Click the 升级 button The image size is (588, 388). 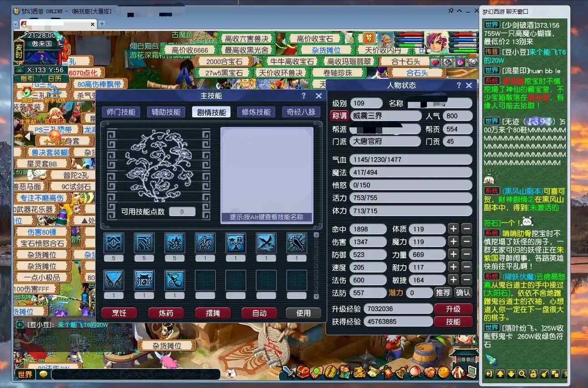453,309
